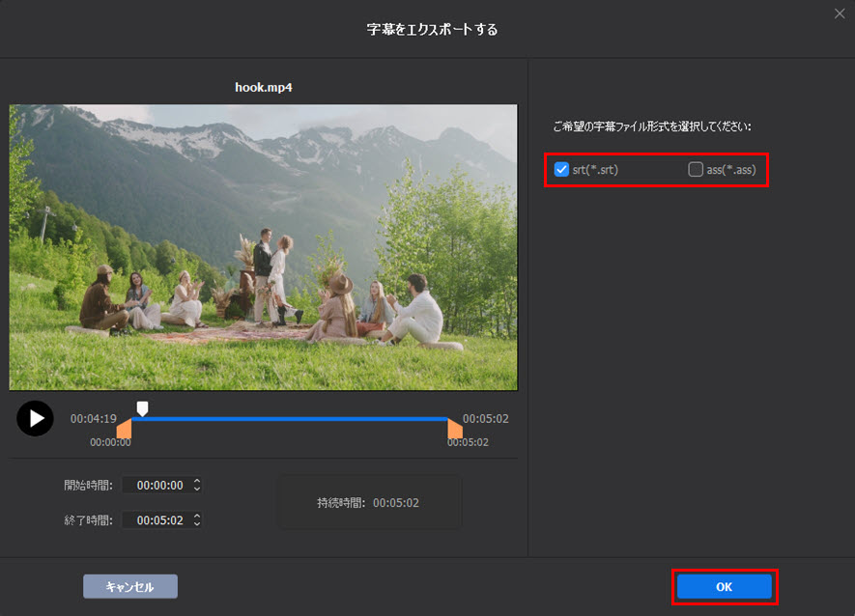Close the subtitle export dialog
This screenshot has width=855, height=616.
tap(840, 14)
